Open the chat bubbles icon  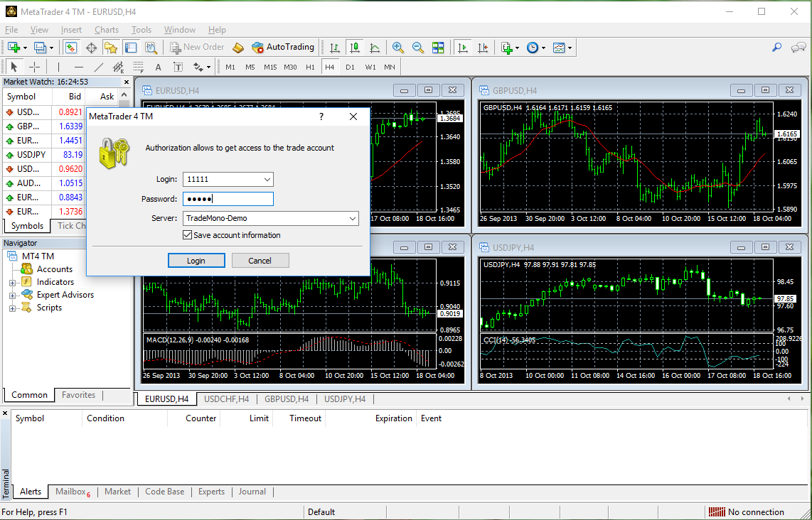[x=798, y=48]
